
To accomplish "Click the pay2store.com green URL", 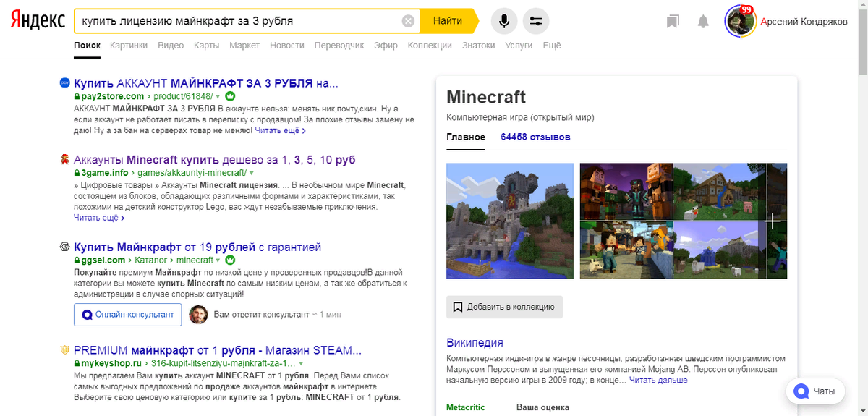I will [x=112, y=95].
